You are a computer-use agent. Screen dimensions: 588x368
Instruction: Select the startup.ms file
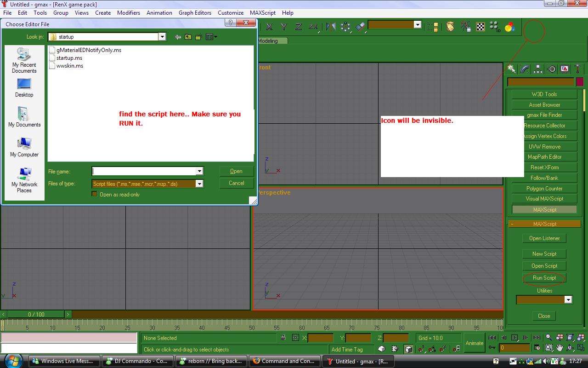tap(69, 58)
